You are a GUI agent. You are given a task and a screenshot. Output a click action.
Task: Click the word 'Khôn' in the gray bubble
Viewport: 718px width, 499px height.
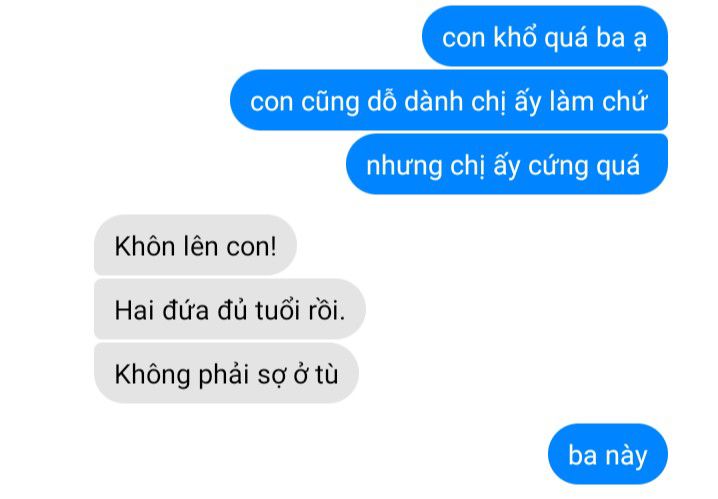point(145,246)
